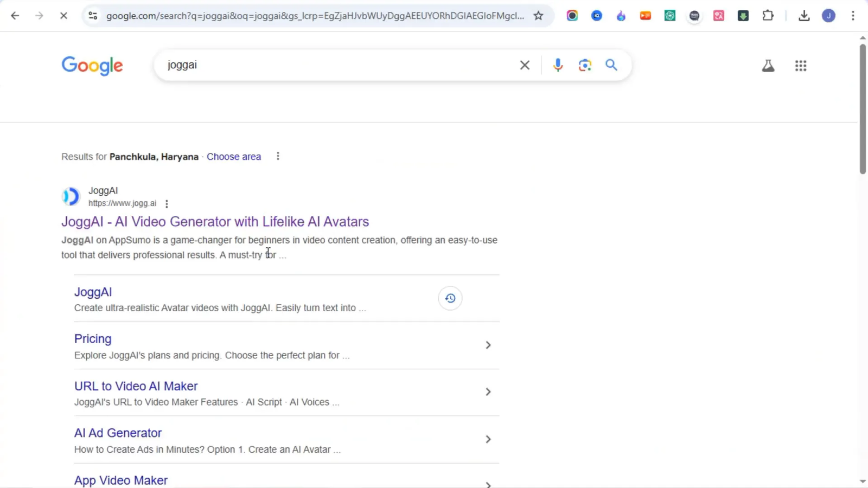The height and width of the screenshot is (488, 868).
Task: Open About this result menu for JoggAI
Action: (x=167, y=204)
